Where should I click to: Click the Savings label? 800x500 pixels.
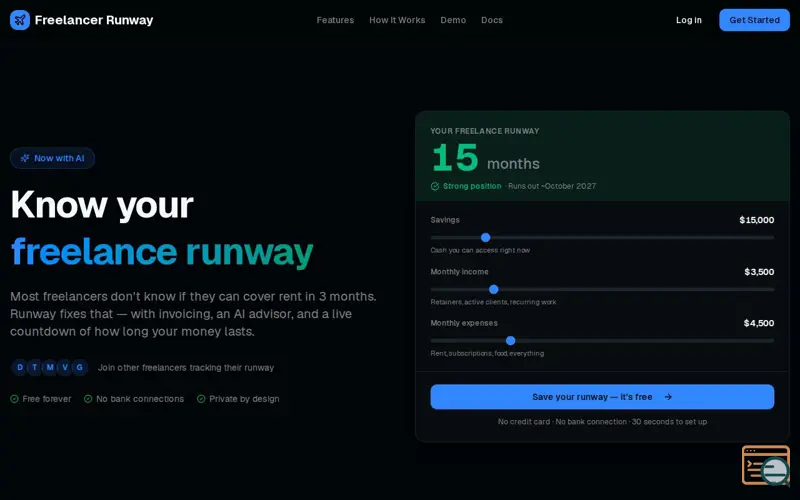[445, 220]
